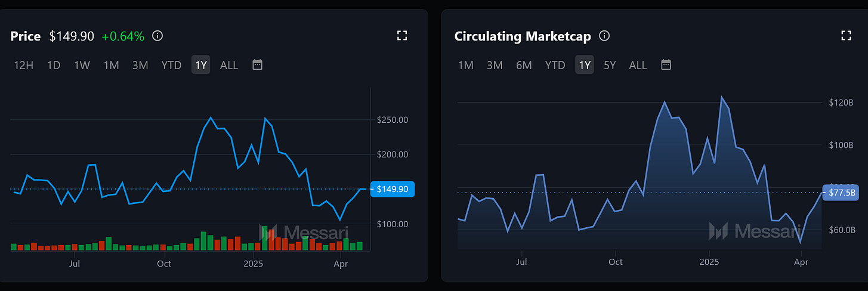
Task: Click the Oct label on Price chart axis
Action: click(164, 264)
